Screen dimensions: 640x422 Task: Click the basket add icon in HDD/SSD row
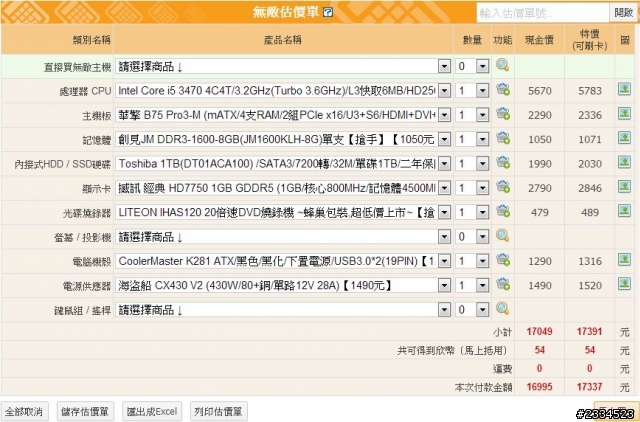(x=503, y=163)
